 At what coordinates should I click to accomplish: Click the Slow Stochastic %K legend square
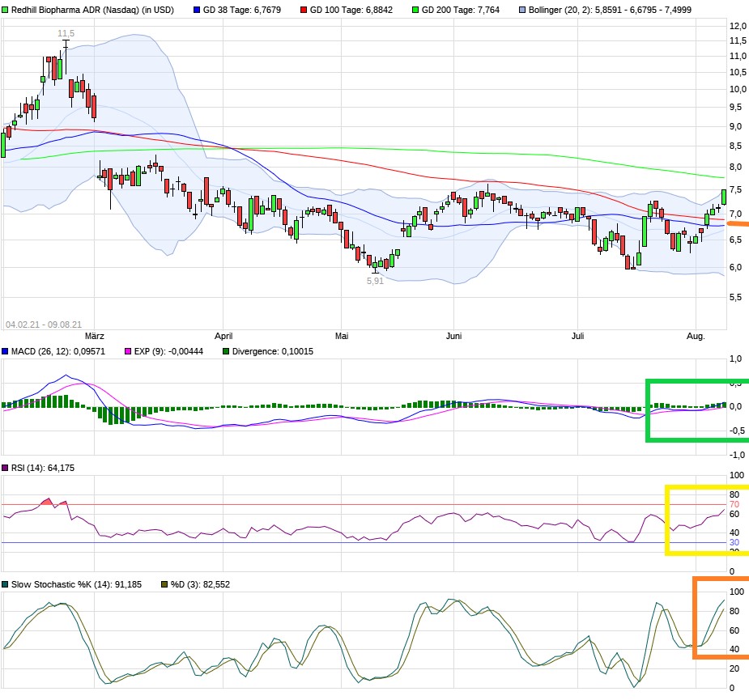tap(6, 584)
